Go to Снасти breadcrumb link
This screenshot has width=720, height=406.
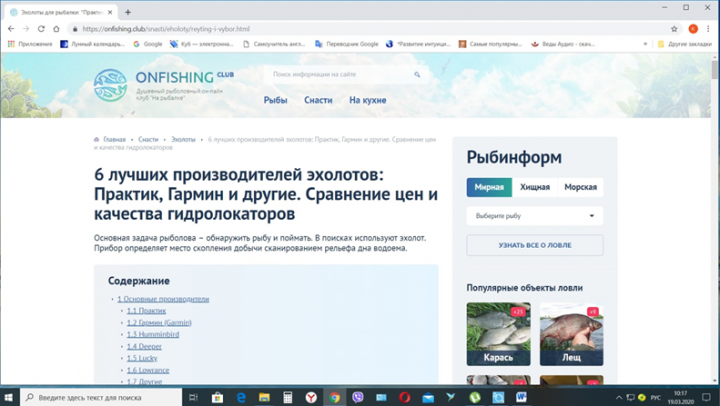click(x=148, y=139)
